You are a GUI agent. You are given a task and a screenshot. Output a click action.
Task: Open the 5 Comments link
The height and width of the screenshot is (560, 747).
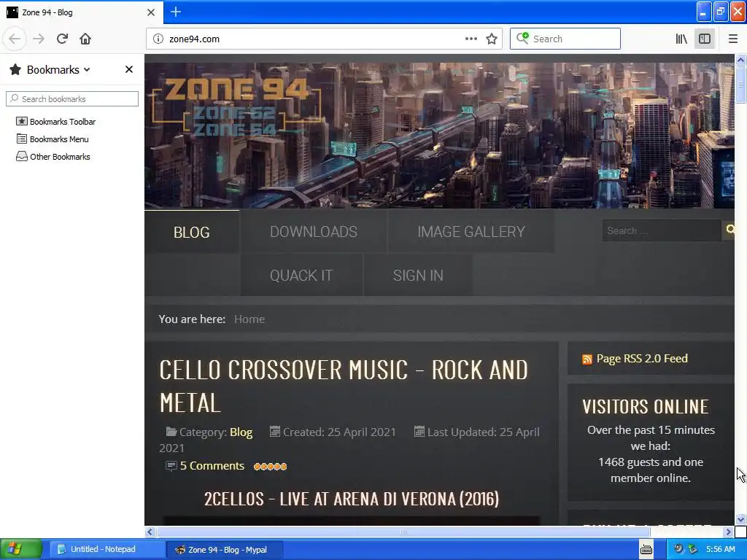(x=212, y=466)
